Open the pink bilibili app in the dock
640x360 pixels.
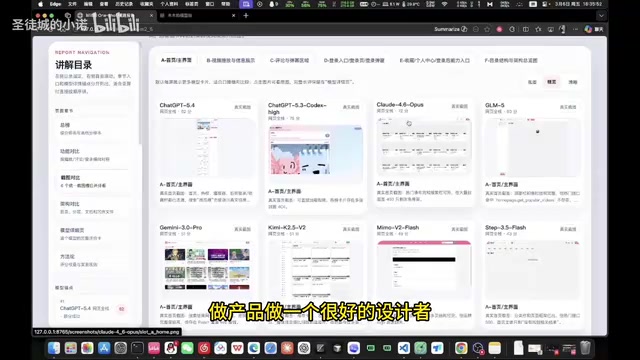pos(154,348)
